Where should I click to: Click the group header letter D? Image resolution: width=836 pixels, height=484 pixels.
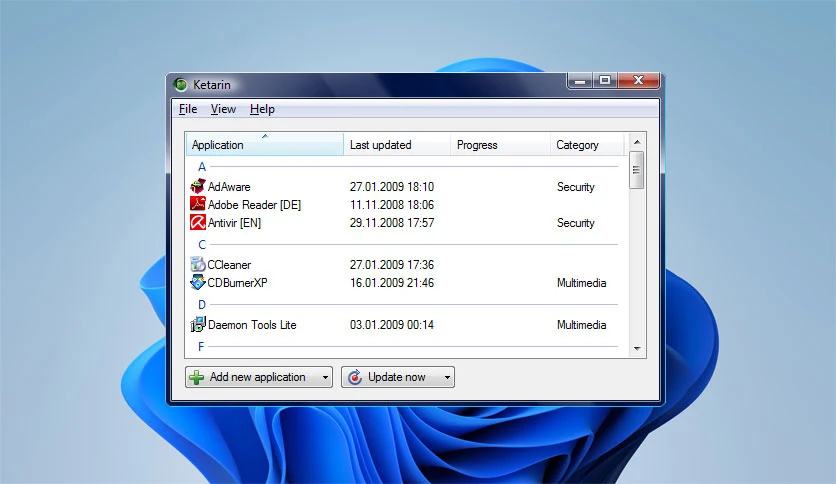pos(202,305)
